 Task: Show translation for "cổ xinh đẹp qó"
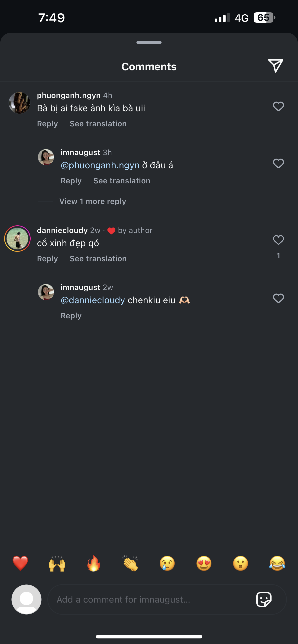tap(98, 259)
